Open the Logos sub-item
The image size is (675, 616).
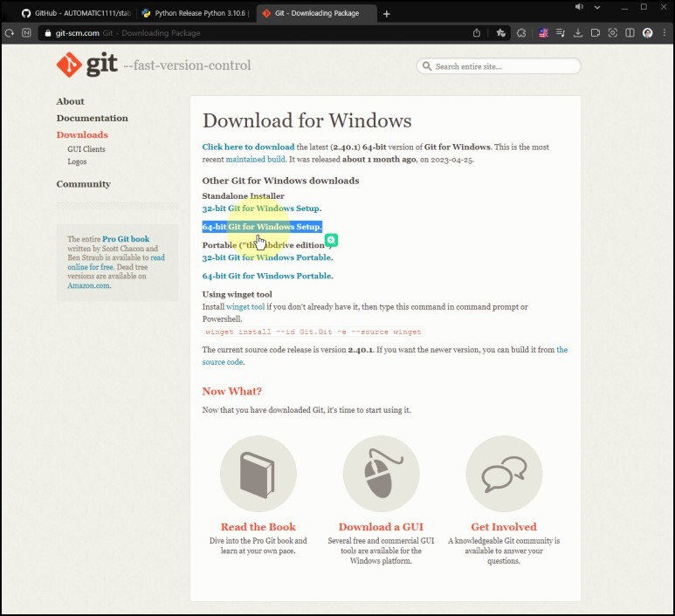click(x=77, y=161)
